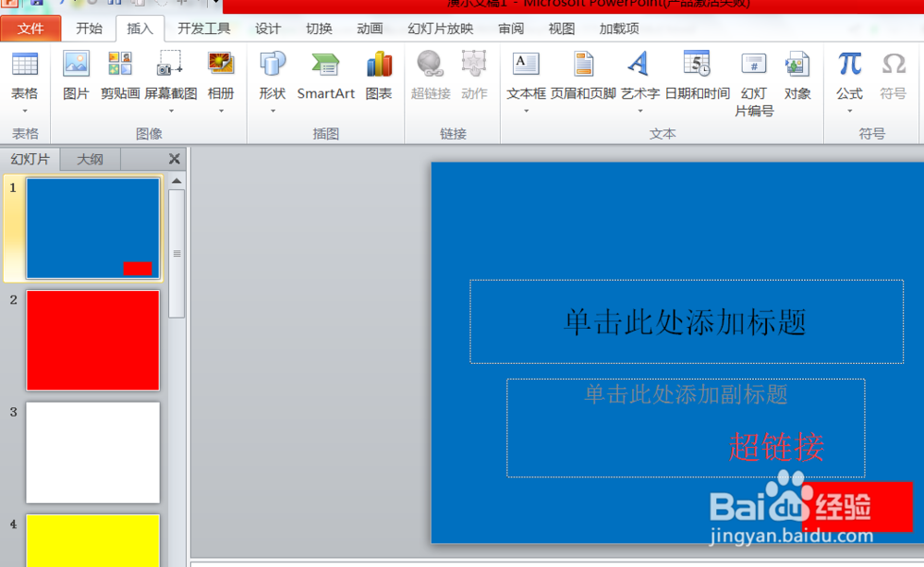Click the 动作 action icon
The image size is (924, 567).
point(474,76)
